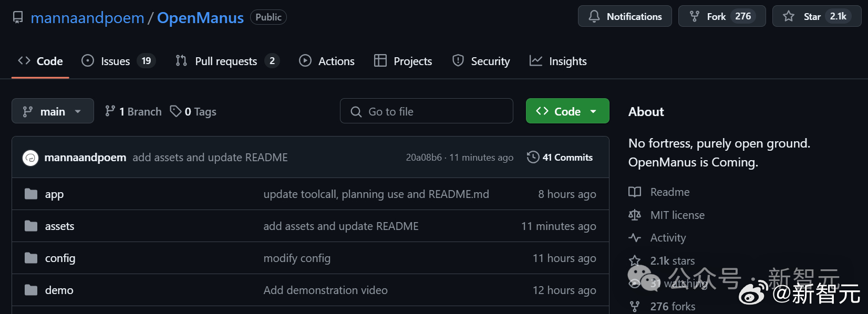This screenshot has width=868, height=314.
Task: Open the assets folder
Action: pyautogui.click(x=59, y=226)
